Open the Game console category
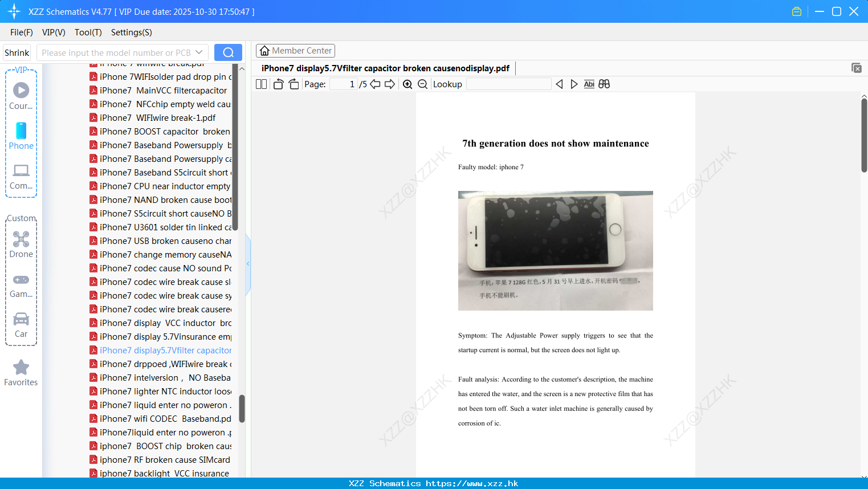The height and width of the screenshot is (489, 868). coord(21,285)
